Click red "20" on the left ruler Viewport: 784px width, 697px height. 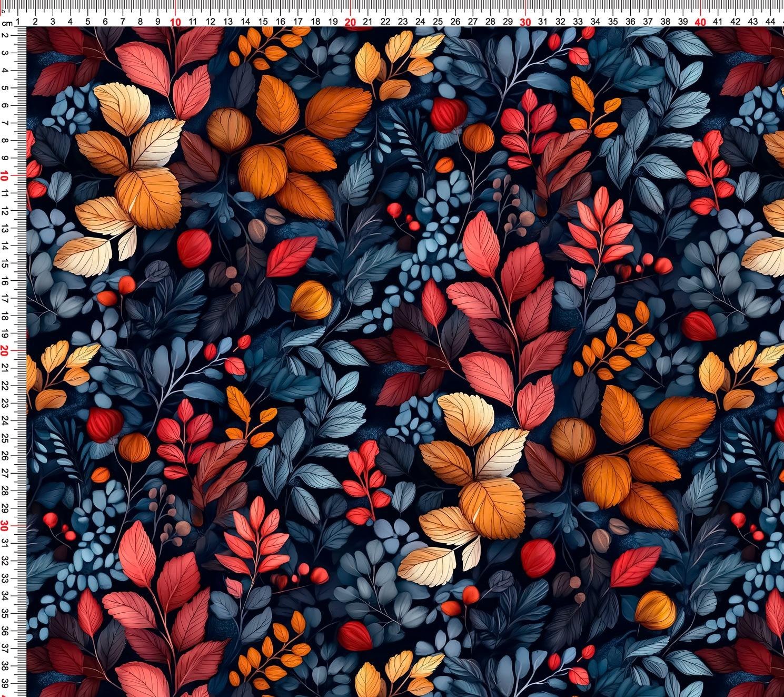(4, 351)
